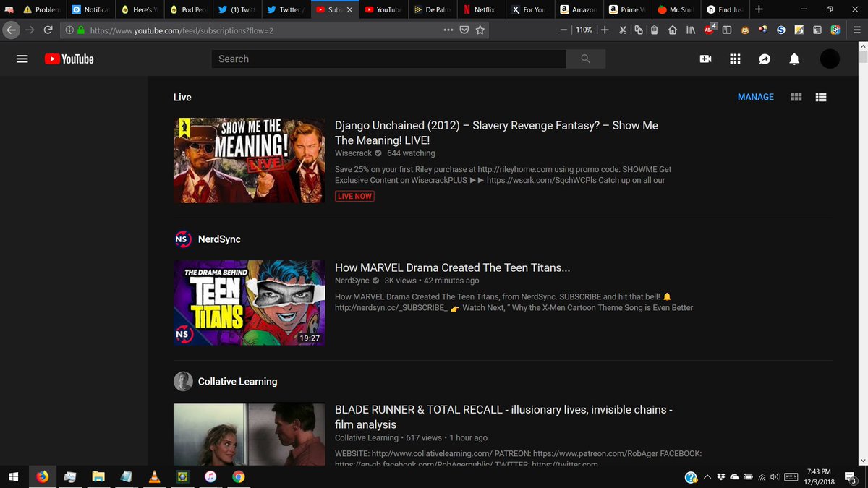
Task: Click the Teen Titans video thumbnail
Action: [x=250, y=303]
